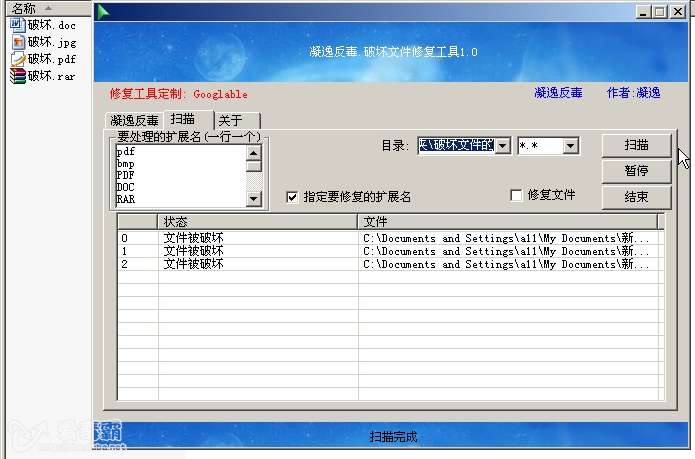Click the 修复工具定制: Googlable red text
The height and width of the screenshot is (459, 695).
click(179, 94)
